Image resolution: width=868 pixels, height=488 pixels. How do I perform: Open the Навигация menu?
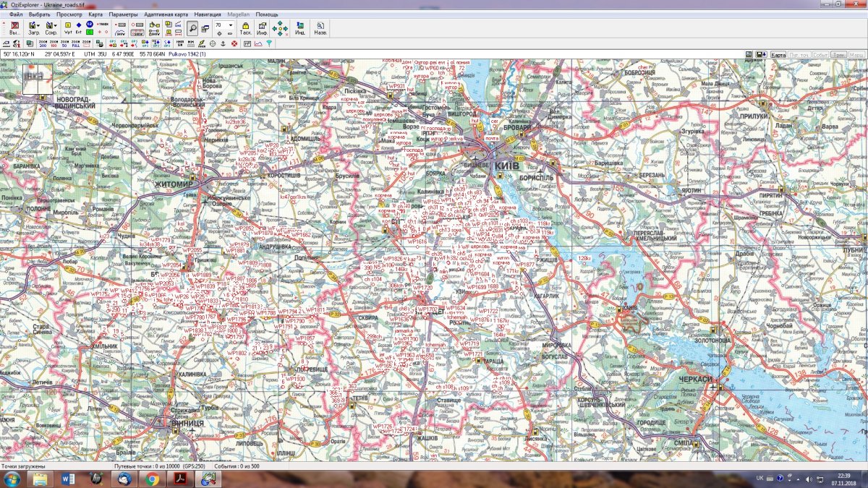click(x=208, y=14)
